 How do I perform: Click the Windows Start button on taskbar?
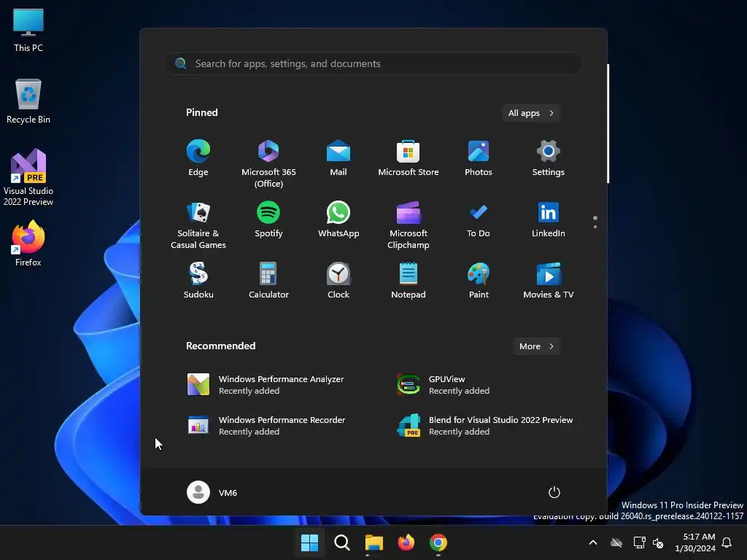click(x=309, y=542)
